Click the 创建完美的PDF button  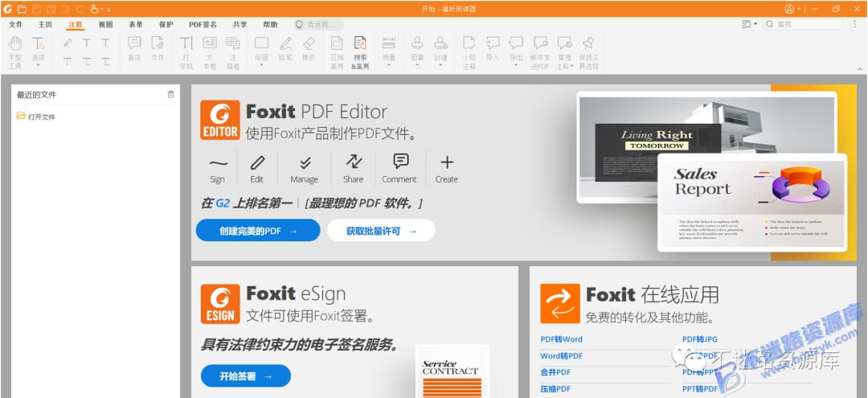click(258, 230)
